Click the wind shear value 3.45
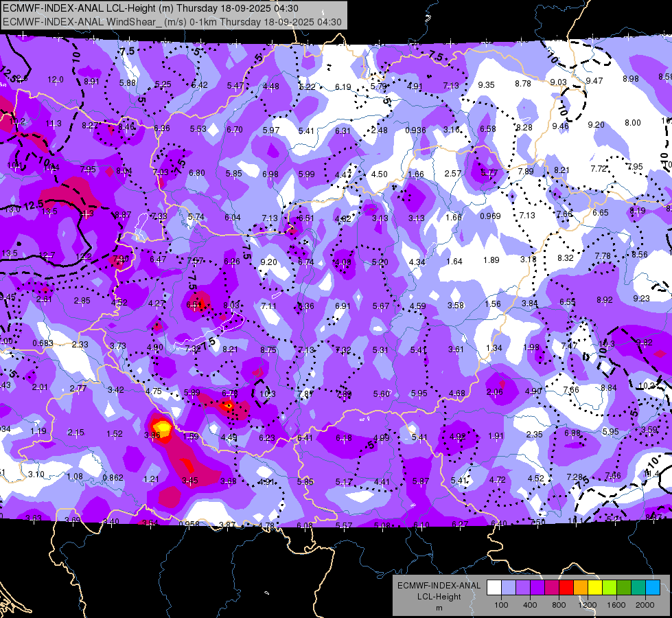The width and height of the screenshot is (672, 618). [x=190, y=481]
